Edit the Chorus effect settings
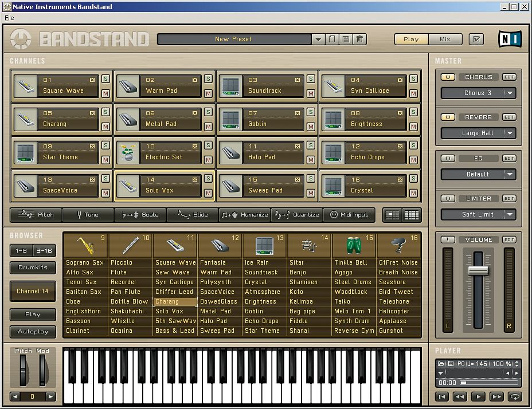The image size is (532, 409). 509,77
